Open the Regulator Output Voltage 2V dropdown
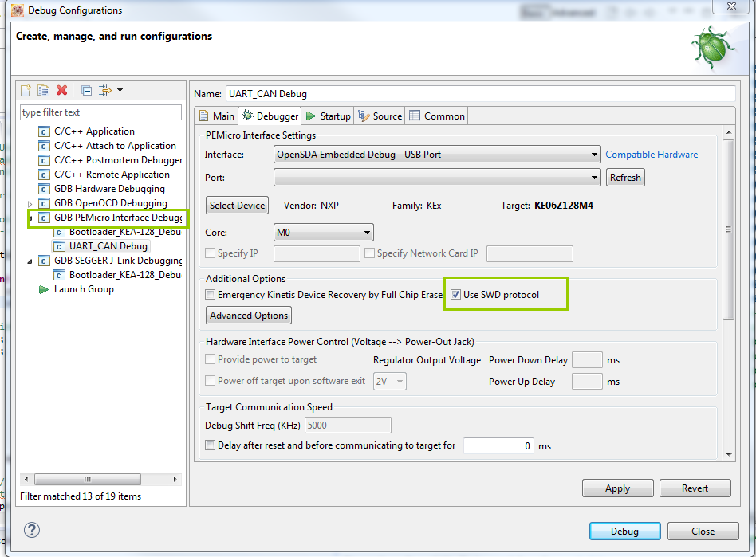This screenshot has width=756, height=557. point(390,382)
